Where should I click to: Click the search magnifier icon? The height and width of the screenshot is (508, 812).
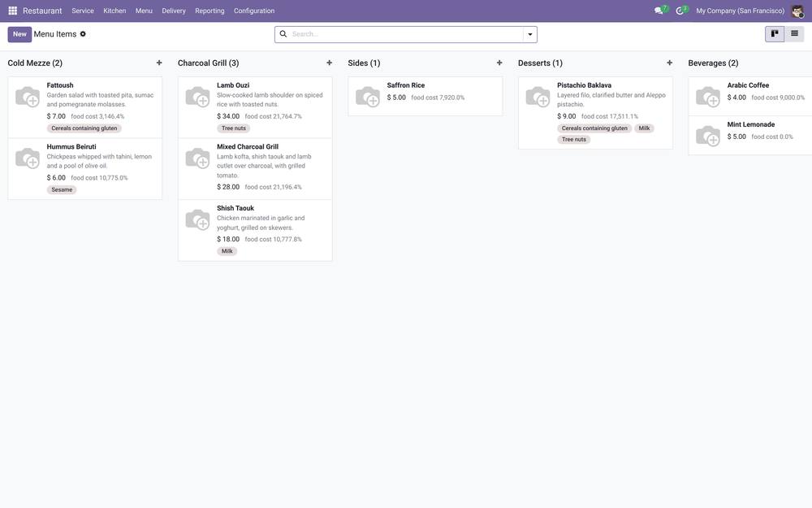coord(283,34)
